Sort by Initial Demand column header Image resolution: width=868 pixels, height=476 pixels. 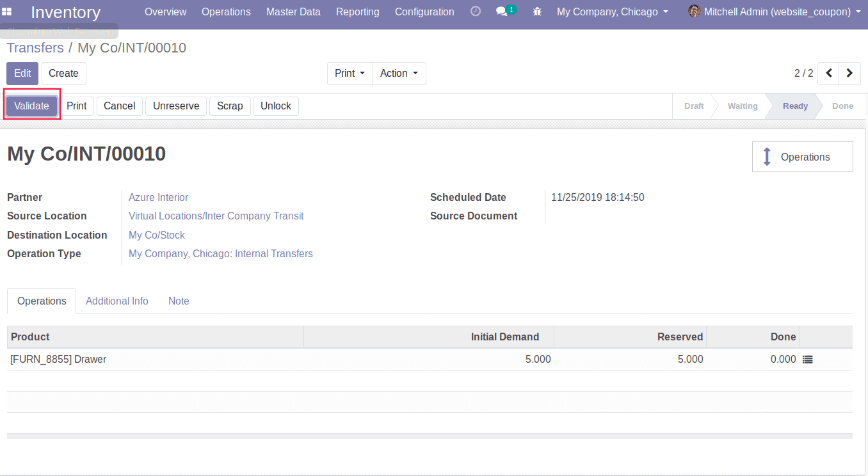(429, 337)
